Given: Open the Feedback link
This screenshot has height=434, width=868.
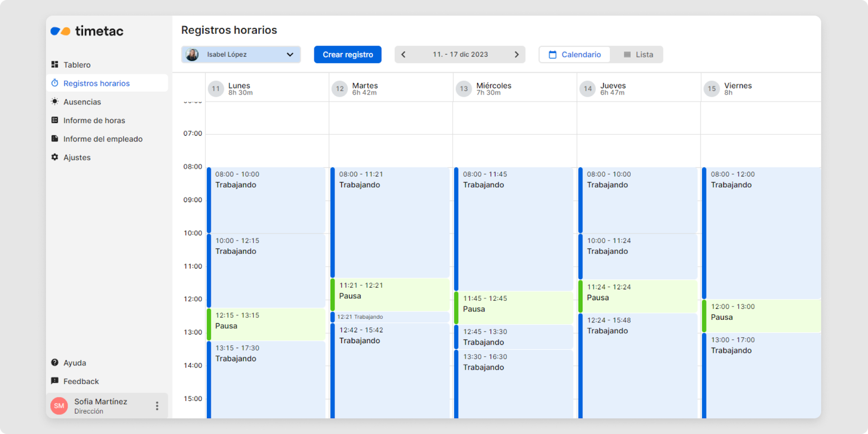Looking at the screenshot, I should point(107,381).
